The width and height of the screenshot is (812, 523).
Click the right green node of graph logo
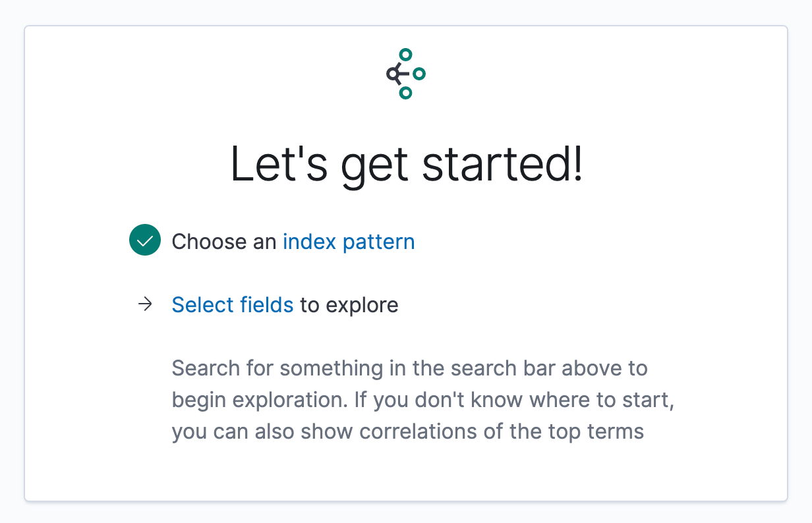tap(419, 74)
